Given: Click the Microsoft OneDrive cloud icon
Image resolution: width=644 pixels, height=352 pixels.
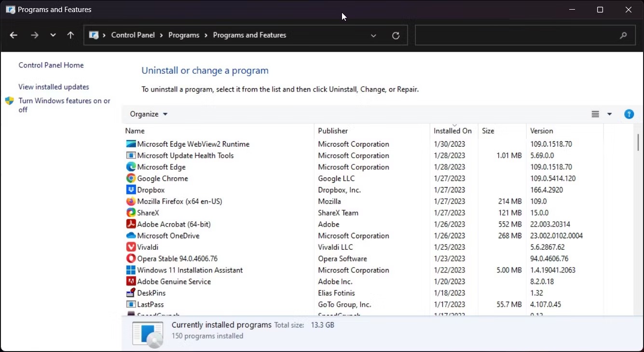Looking at the screenshot, I should [131, 236].
